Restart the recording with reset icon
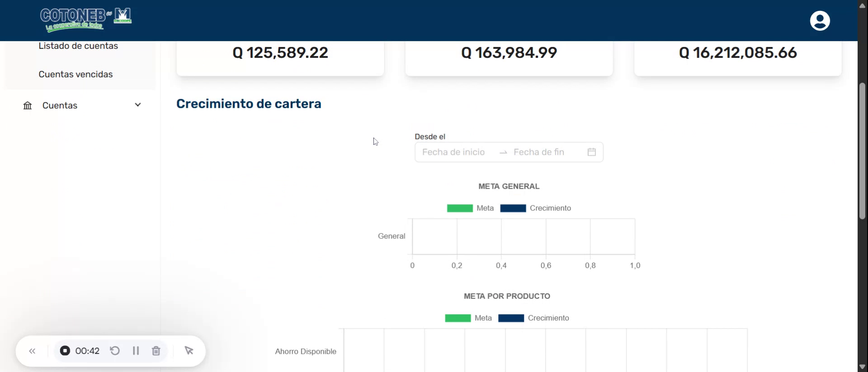The image size is (868, 372). tap(115, 351)
